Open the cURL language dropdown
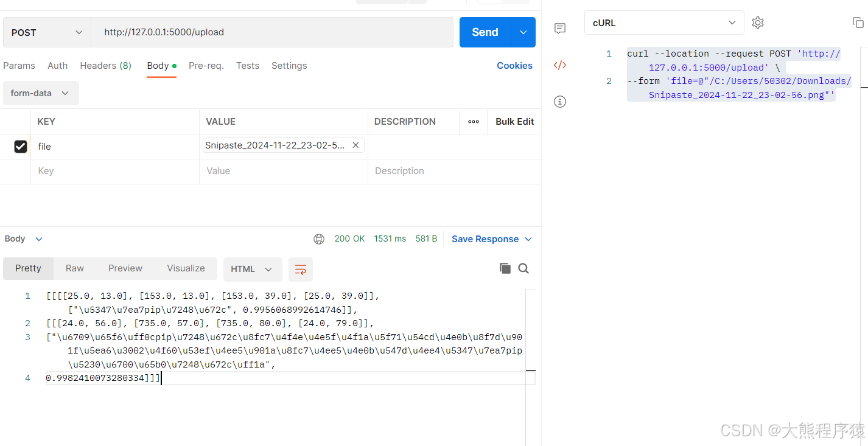 (663, 23)
